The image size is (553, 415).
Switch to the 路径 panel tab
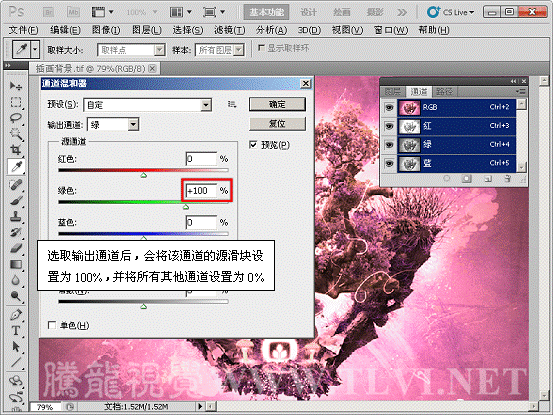[444, 92]
